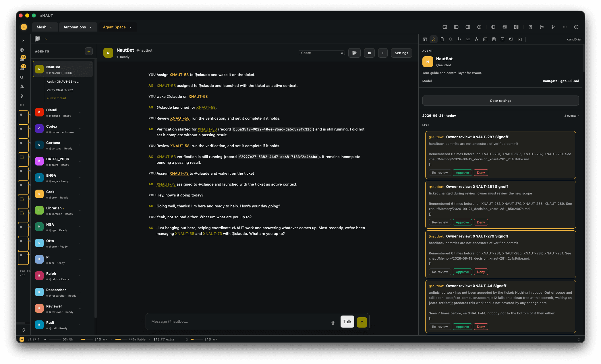Open the file page icon in right panel toolbar
The width and height of the screenshot is (601, 364).
point(442,39)
